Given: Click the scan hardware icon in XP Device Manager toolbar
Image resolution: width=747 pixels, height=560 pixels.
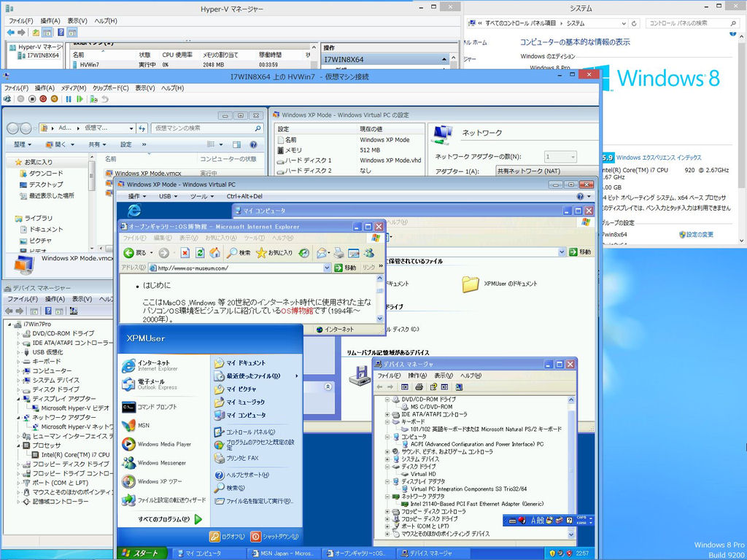Looking at the screenshot, I should click(x=459, y=387).
